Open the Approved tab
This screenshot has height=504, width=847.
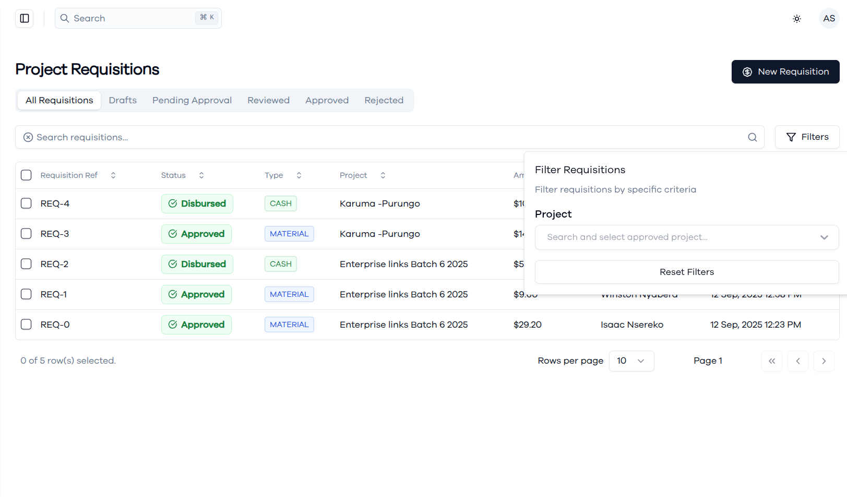(327, 100)
